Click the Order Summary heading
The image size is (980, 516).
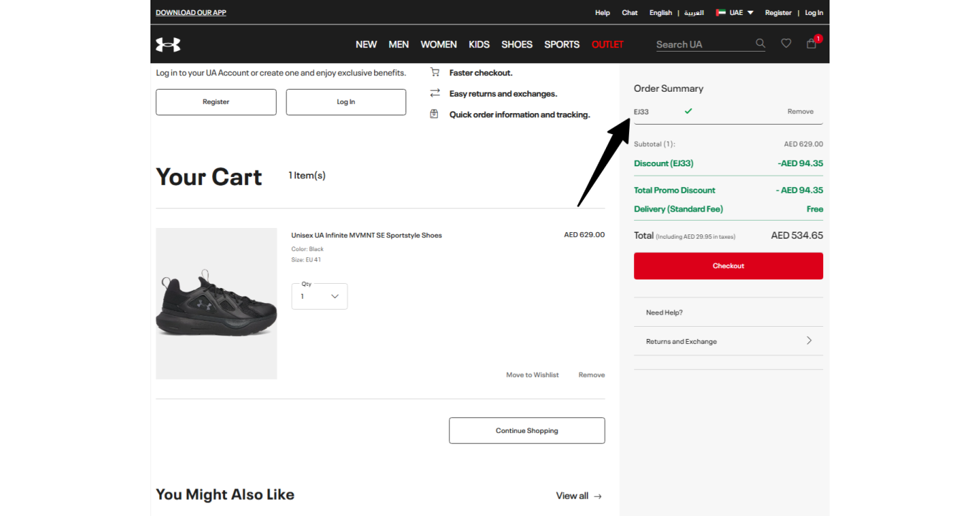click(668, 88)
